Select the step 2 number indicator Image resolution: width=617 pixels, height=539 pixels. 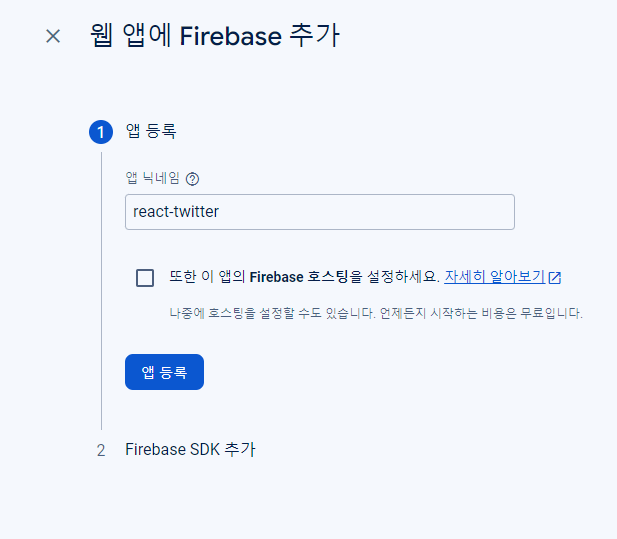coord(101,450)
